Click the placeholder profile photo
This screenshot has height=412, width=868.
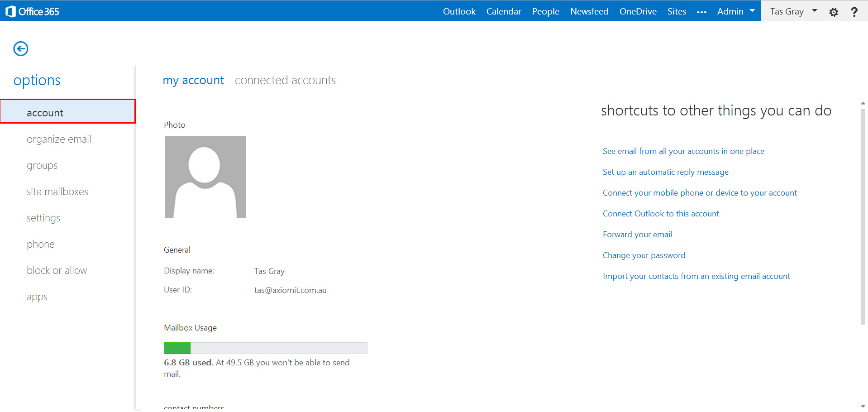[x=205, y=177]
